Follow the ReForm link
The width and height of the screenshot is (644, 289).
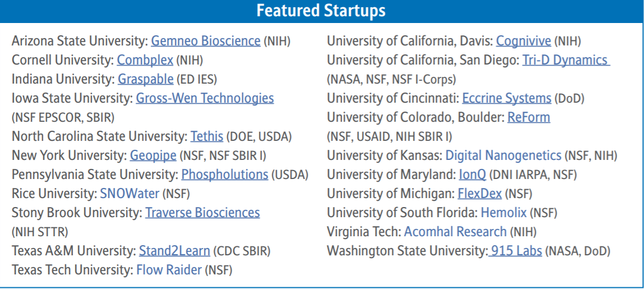(529, 118)
